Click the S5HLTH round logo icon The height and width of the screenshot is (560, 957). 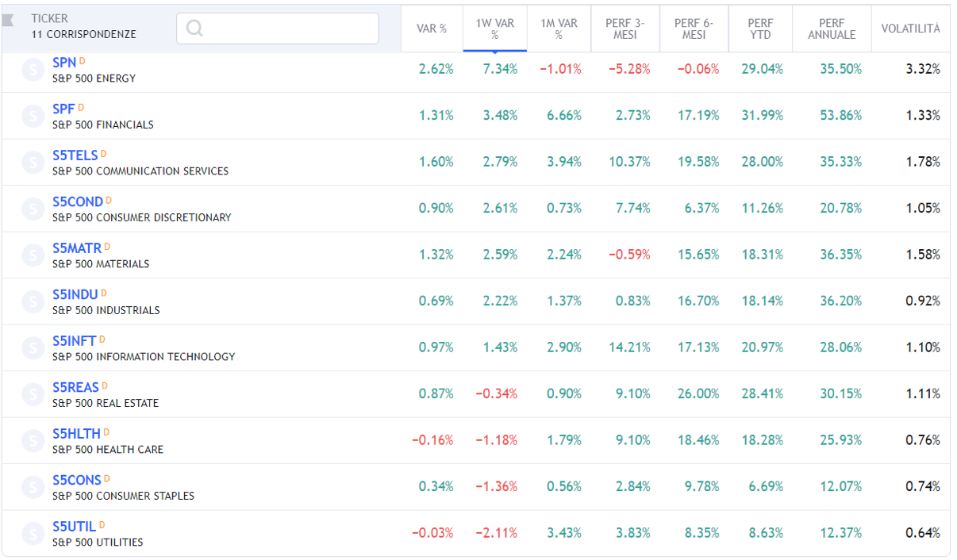(33, 442)
